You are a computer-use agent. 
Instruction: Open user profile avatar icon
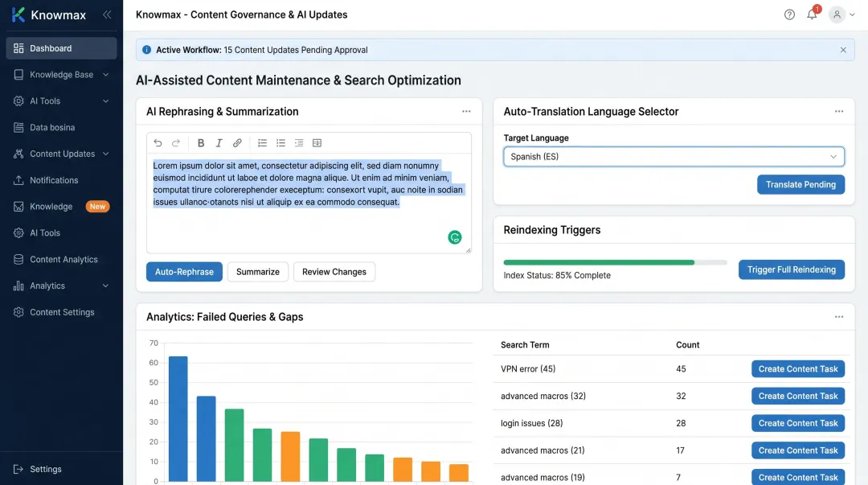[x=837, y=15]
